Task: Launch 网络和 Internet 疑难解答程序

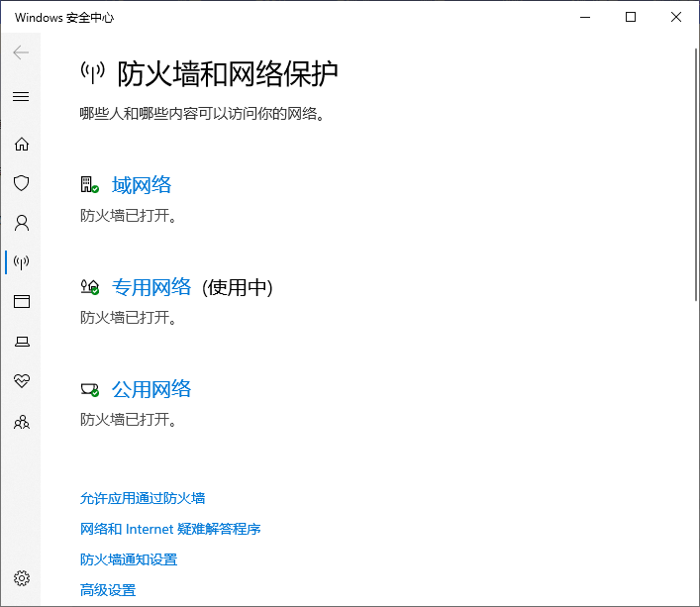Action: coord(170,529)
